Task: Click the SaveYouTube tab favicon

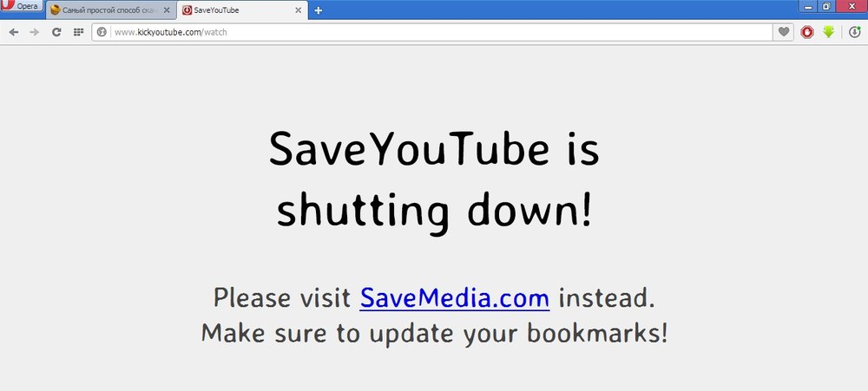Action: pyautogui.click(x=187, y=10)
